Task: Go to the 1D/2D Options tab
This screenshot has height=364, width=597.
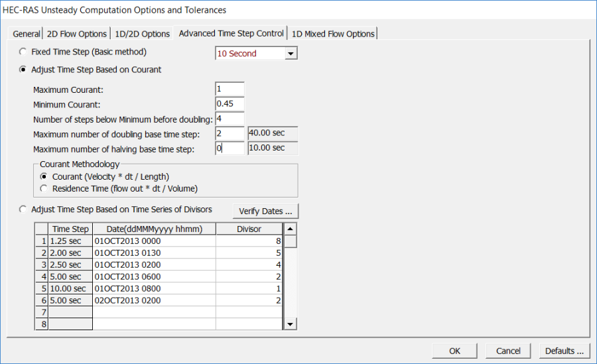Action: click(x=141, y=34)
